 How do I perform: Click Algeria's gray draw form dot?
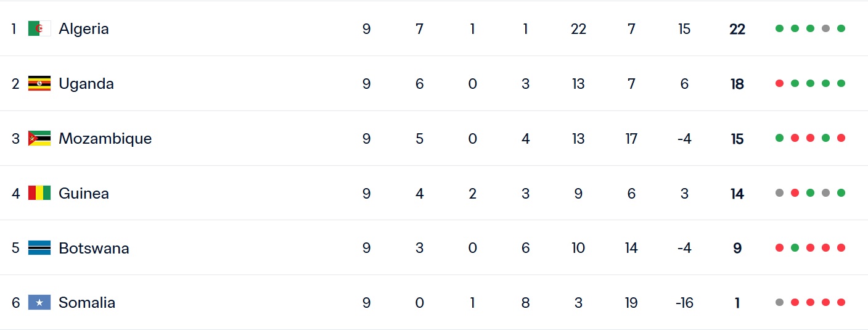pyautogui.click(x=826, y=28)
